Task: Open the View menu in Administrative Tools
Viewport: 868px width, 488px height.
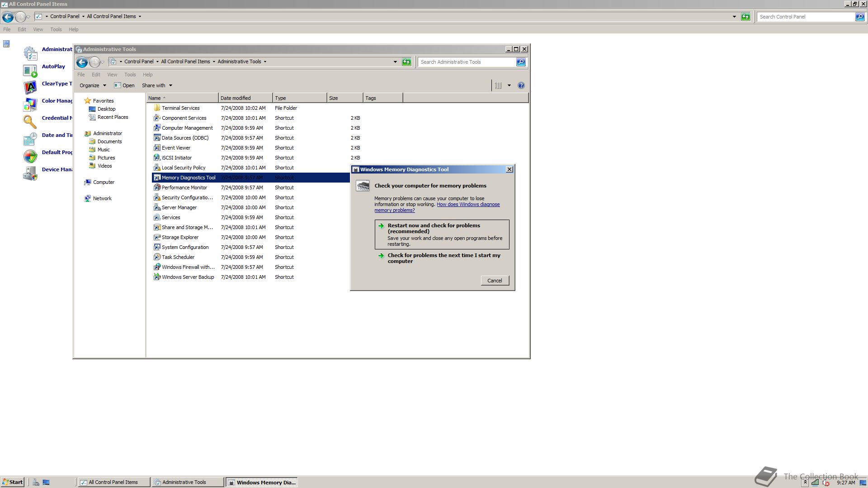Action: 112,75
